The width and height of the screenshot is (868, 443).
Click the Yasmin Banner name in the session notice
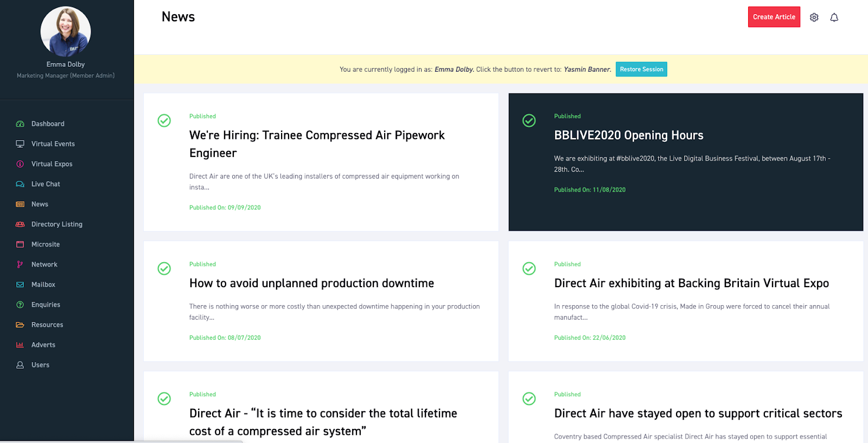pos(588,69)
